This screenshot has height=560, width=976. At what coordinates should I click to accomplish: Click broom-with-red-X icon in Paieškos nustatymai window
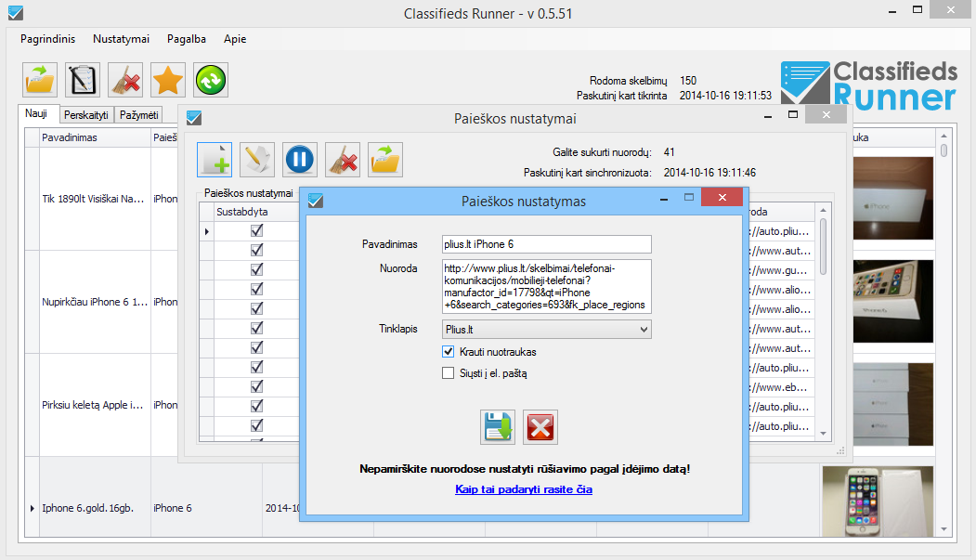[x=343, y=160]
